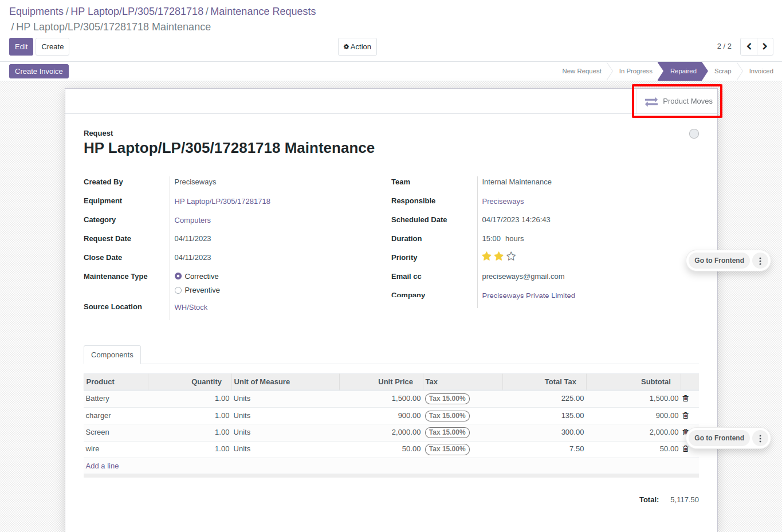The image size is (782, 532).
Task: Open the lower Go to Frontend options menu
Action: tap(760, 438)
